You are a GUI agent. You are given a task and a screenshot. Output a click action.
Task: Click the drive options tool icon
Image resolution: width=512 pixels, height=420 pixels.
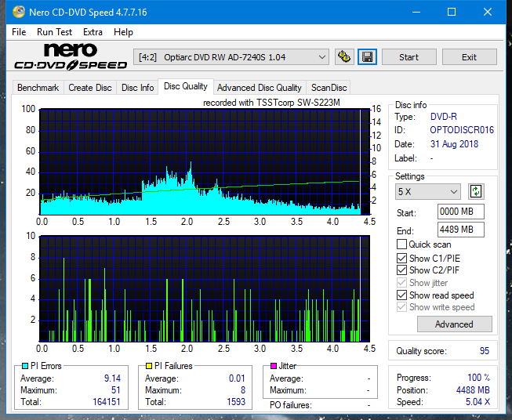(x=344, y=57)
